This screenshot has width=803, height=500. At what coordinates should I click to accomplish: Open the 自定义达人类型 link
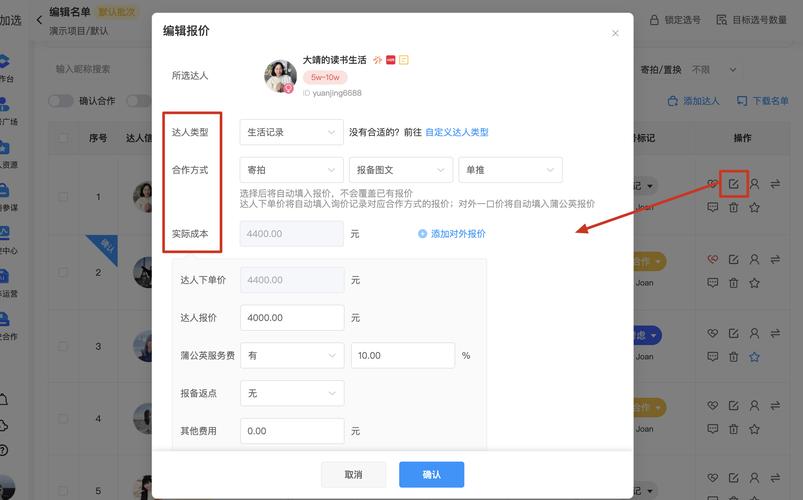coord(457,132)
